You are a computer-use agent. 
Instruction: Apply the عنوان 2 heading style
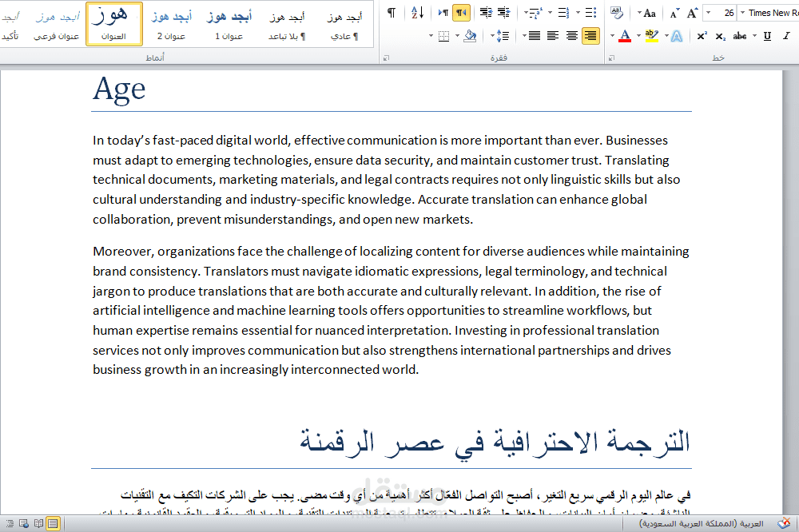[x=171, y=25]
